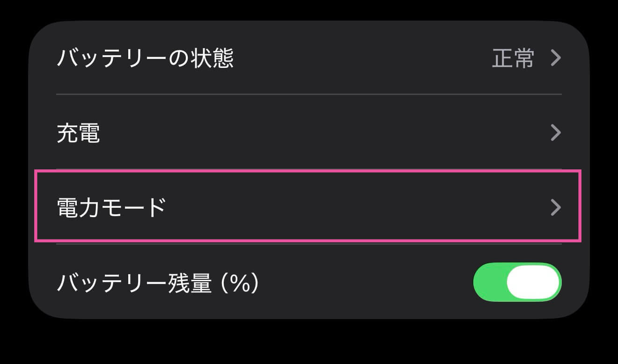Open battery health details via its chevron
618x364 pixels.
click(556, 58)
